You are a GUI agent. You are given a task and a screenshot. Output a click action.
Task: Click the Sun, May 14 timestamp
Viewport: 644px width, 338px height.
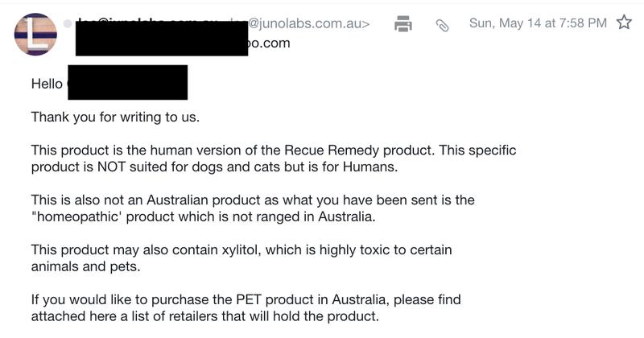click(x=537, y=23)
